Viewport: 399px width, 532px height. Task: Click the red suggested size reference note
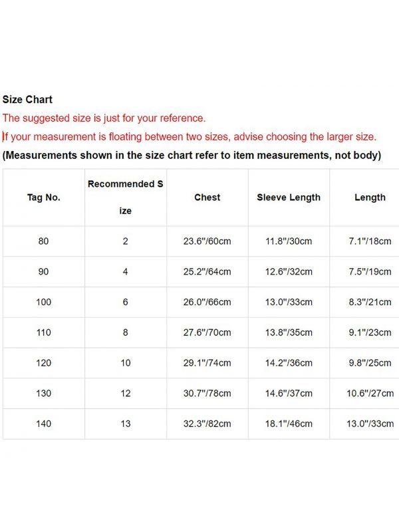(104, 118)
